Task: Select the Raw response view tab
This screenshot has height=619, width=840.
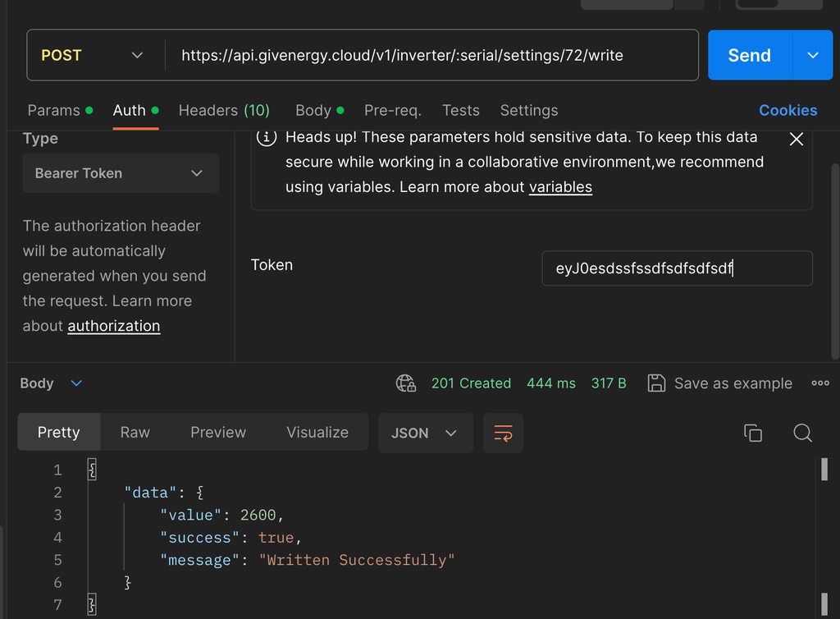Action: coord(135,433)
